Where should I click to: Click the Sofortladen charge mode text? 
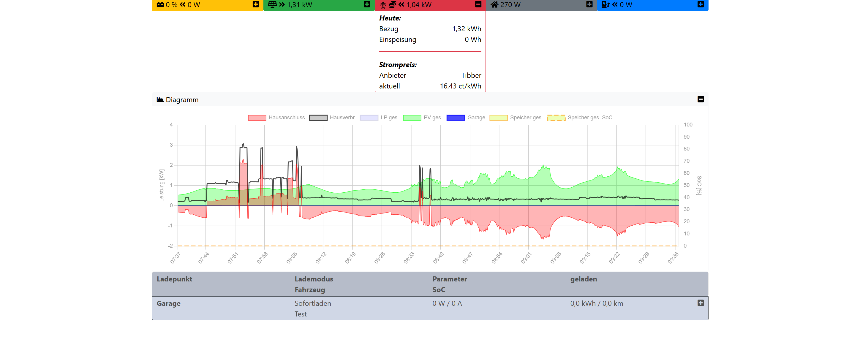point(313,303)
